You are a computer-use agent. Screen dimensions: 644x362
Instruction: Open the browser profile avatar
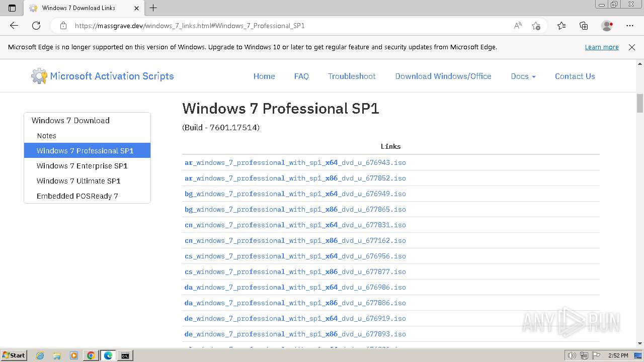(607, 26)
